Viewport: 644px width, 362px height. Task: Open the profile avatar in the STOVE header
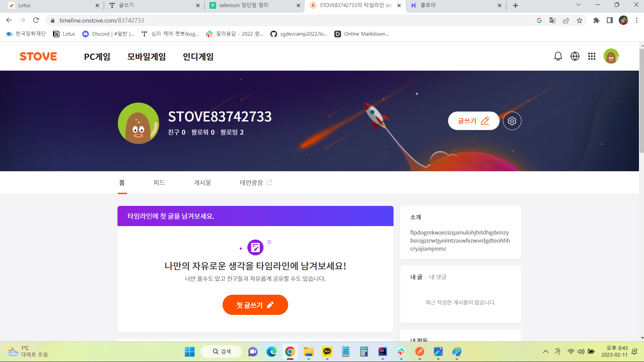[x=611, y=56]
